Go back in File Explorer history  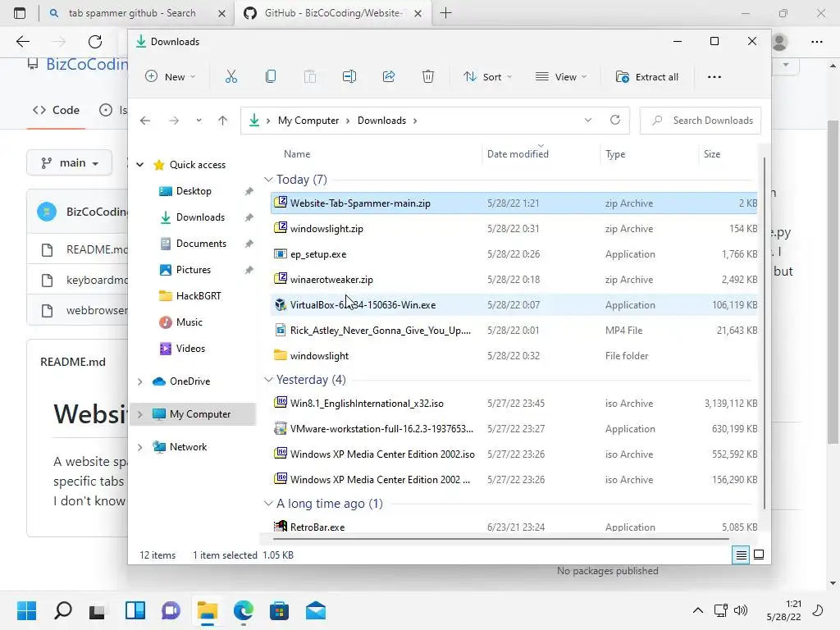tap(145, 121)
